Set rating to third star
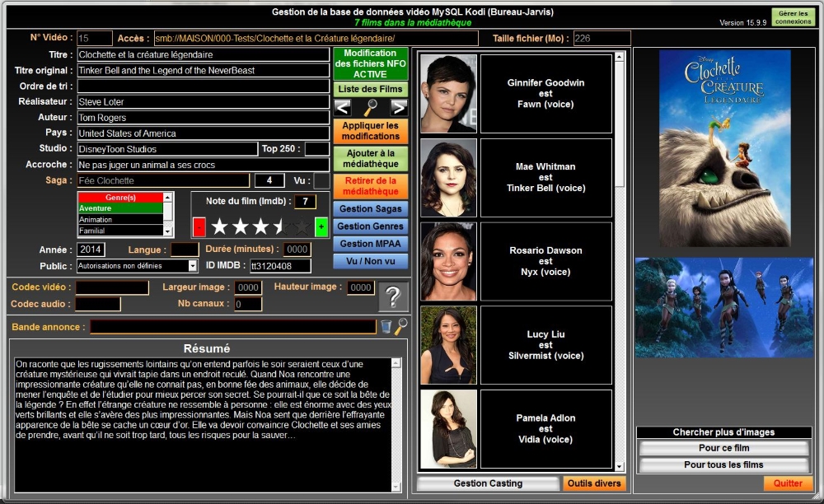This screenshot has width=824, height=504. tap(260, 227)
